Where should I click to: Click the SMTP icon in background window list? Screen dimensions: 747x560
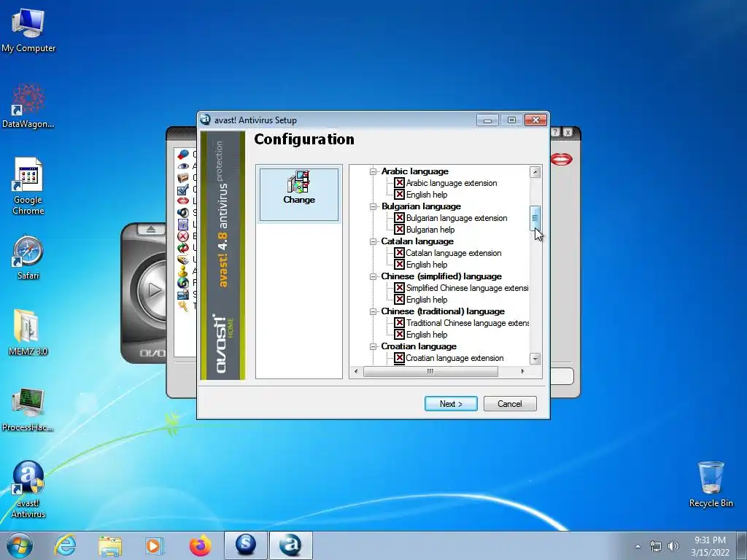[183, 295]
